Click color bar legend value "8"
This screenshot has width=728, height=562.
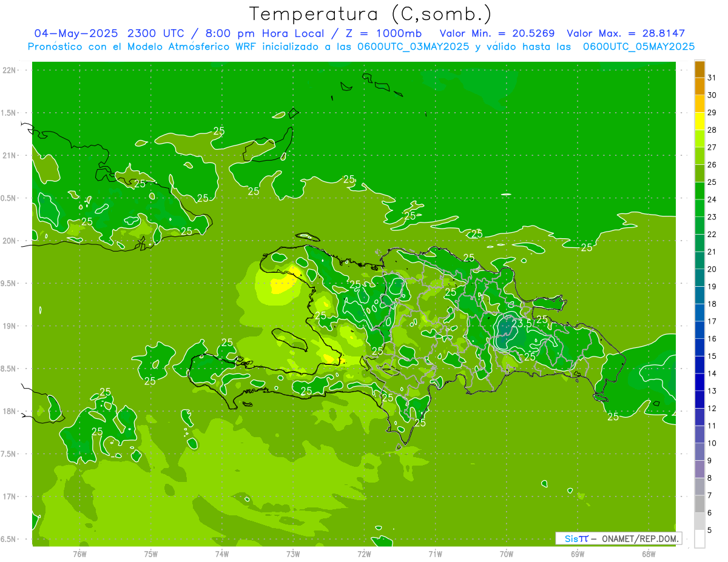pyautogui.click(x=710, y=478)
